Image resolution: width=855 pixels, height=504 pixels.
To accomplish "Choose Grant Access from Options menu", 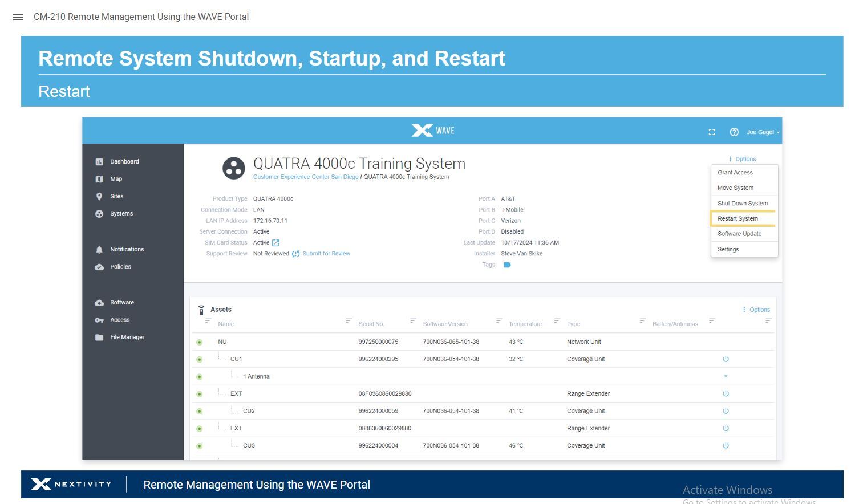I will pos(744,173).
